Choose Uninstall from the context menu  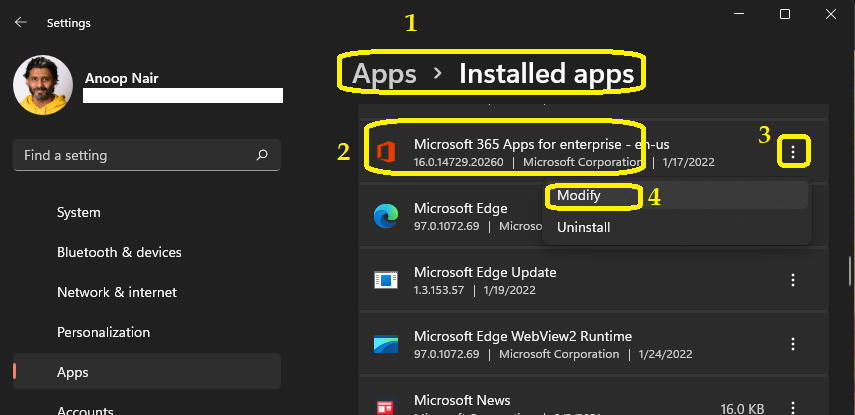coord(677,227)
